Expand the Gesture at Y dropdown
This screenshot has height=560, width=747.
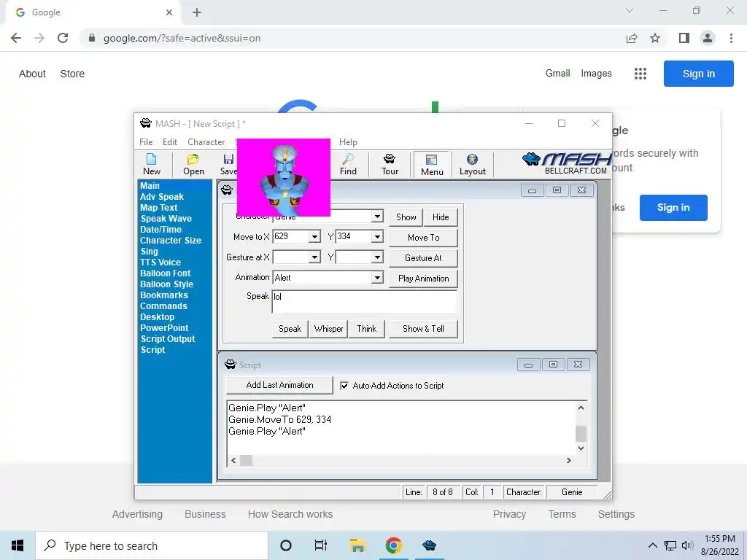pos(377,257)
